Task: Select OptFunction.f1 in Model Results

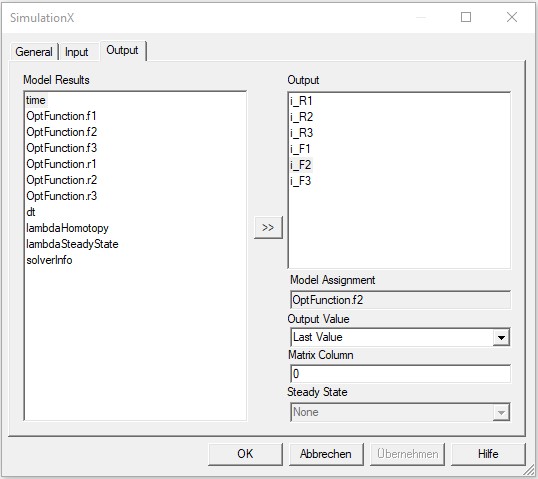Action: [x=61, y=116]
